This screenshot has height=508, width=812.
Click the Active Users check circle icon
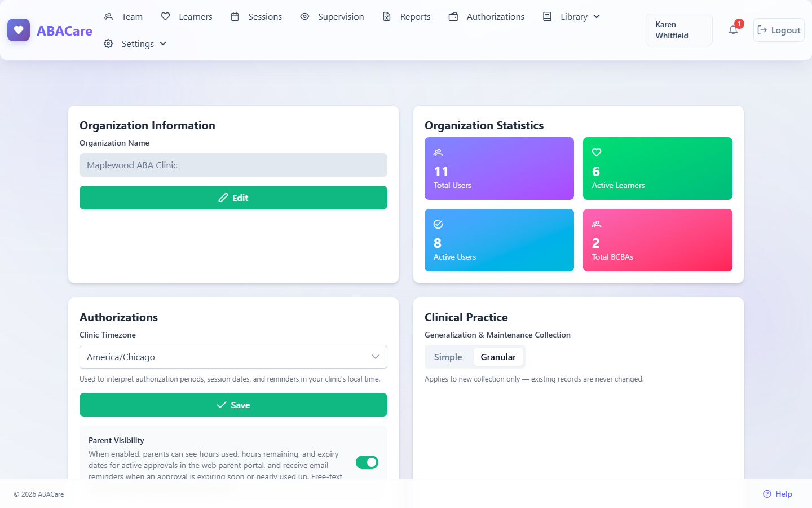click(x=438, y=224)
